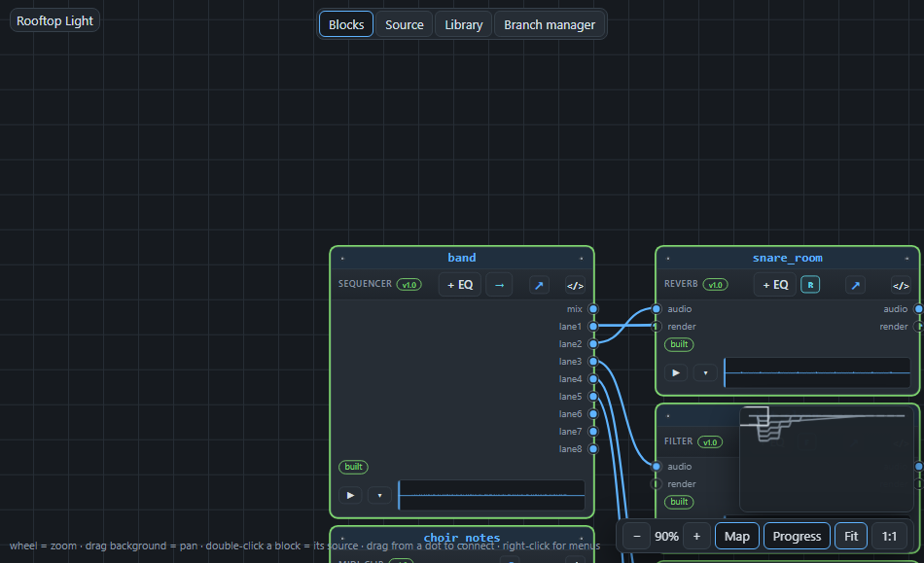Click the Rooftop Light project button
The image size is (924, 563).
54,20
